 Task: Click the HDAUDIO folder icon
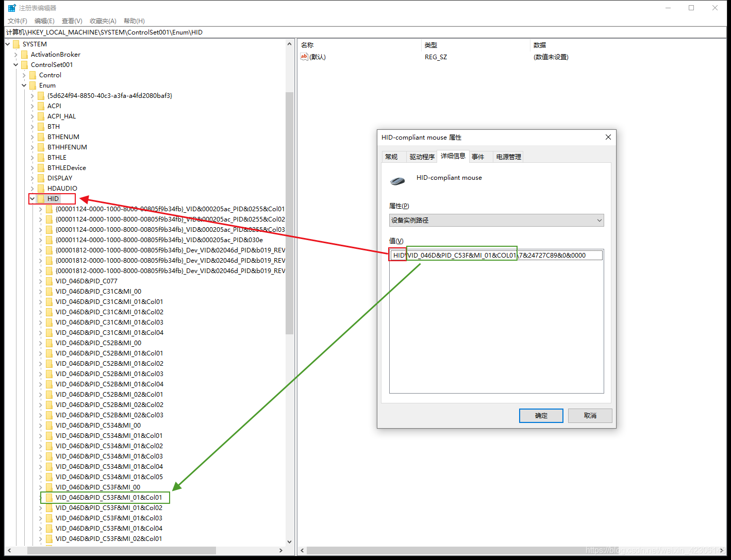pos(41,189)
